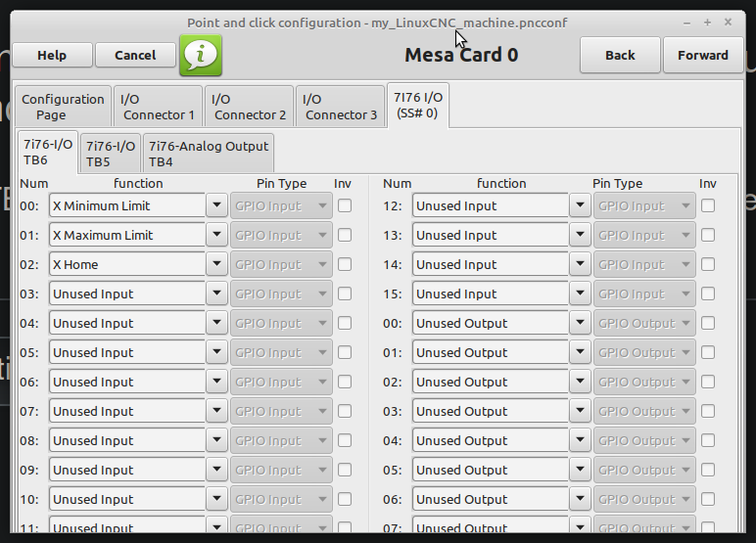Click the green info speech-bubble icon

[x=201, y=55]
